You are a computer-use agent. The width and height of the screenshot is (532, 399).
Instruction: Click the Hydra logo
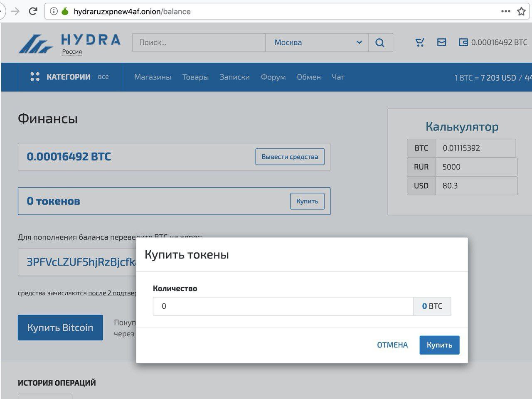(70, 44)
